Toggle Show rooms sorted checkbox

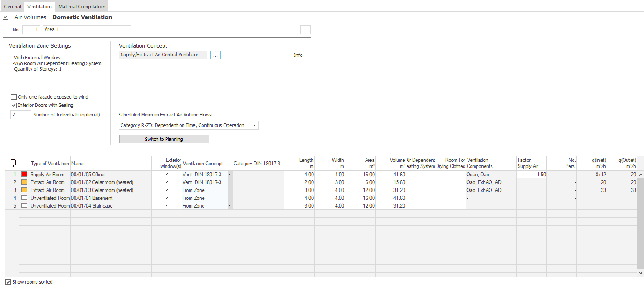[x=8, y=282]
